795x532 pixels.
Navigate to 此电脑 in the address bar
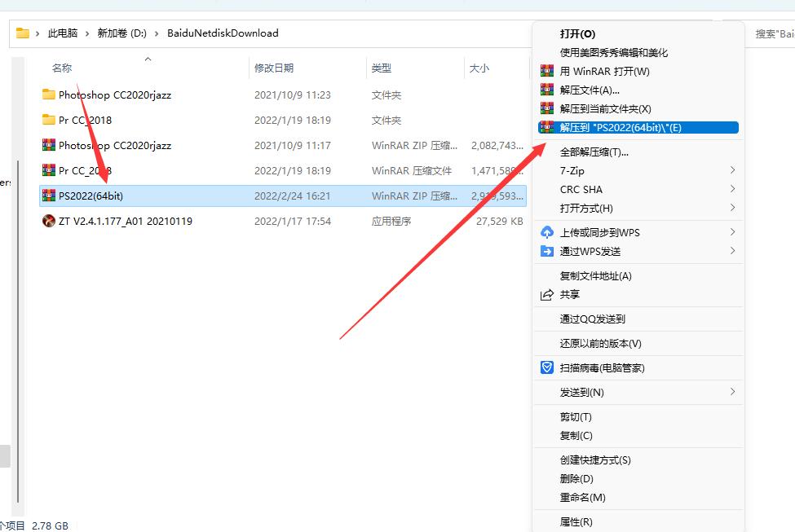pos(63,33)
